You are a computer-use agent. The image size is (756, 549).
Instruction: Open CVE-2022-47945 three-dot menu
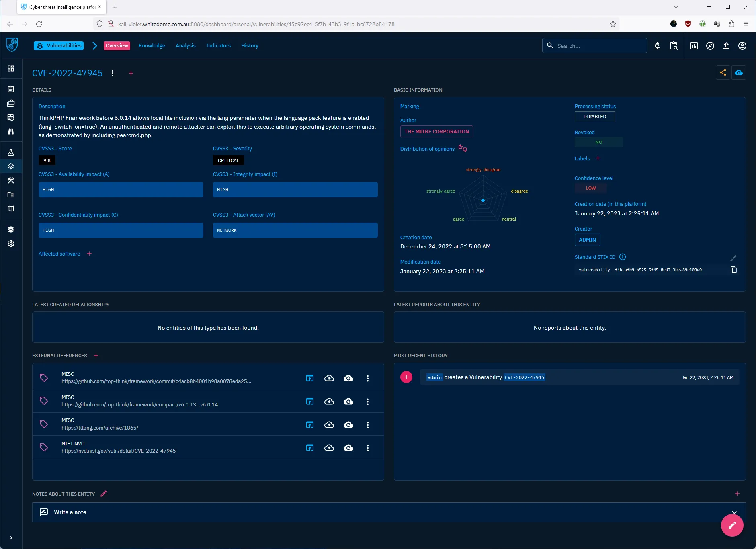point(113,73)
